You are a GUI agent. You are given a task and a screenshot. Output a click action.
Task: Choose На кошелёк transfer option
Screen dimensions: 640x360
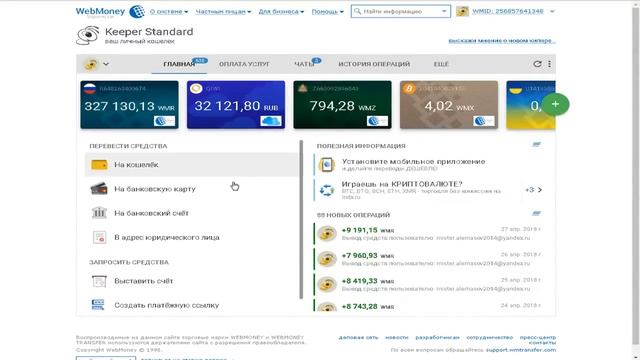191,164
